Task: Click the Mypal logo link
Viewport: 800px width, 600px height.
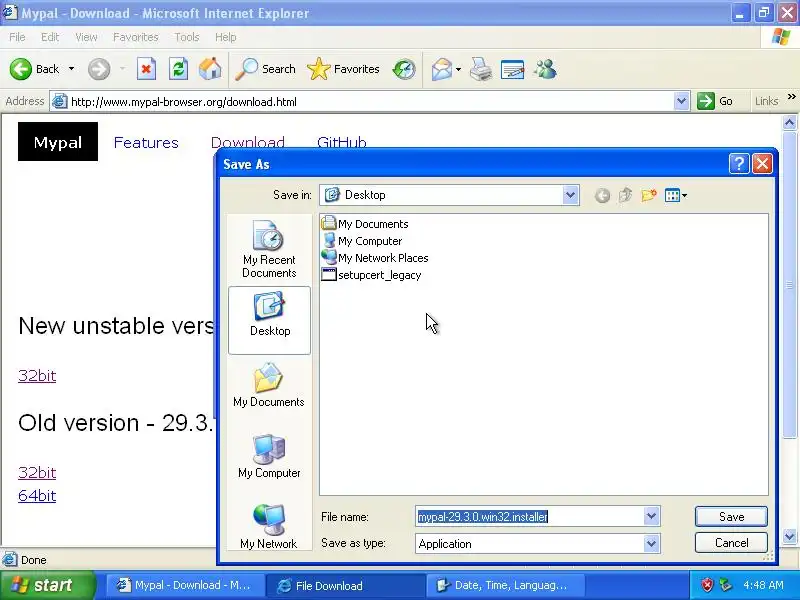Action: coord(58,141)
